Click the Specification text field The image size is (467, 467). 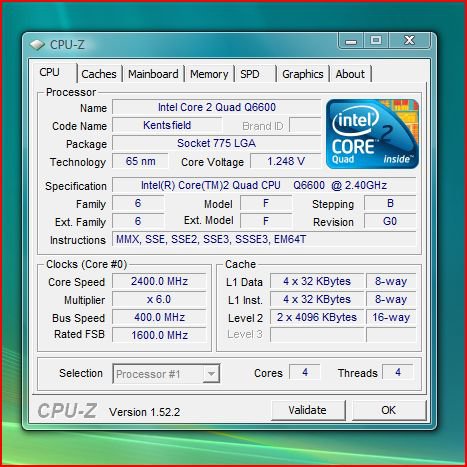click(264, 185)
